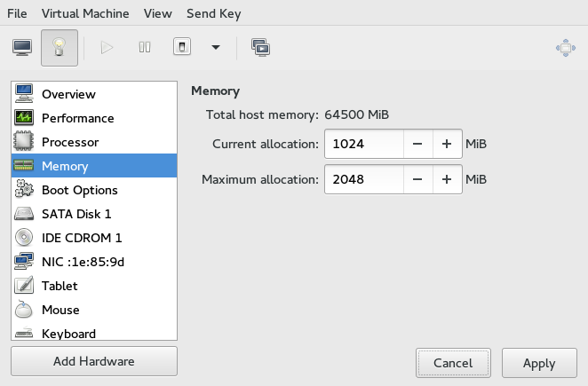Open Boot Options settings
The image size is (588, 386).
tap(79, 190)
